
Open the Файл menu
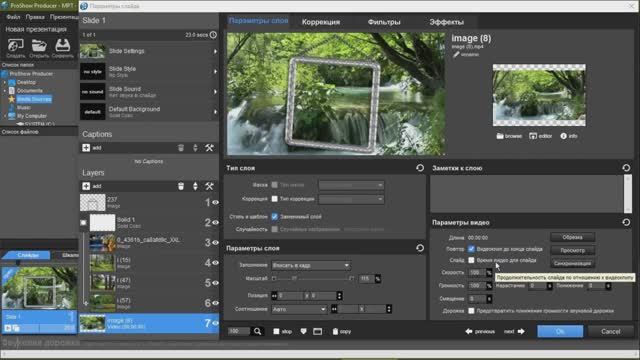13,17
